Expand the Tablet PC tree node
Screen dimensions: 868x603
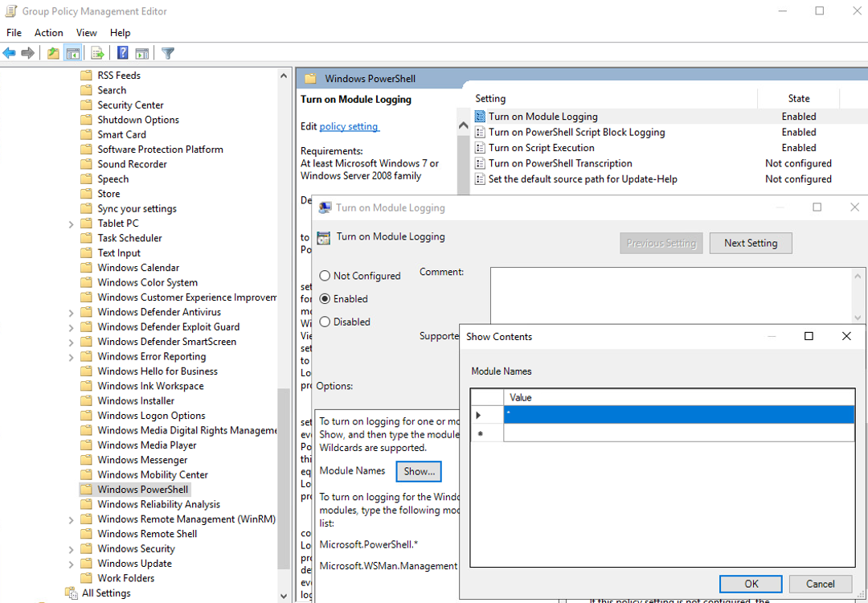[72, 224]
